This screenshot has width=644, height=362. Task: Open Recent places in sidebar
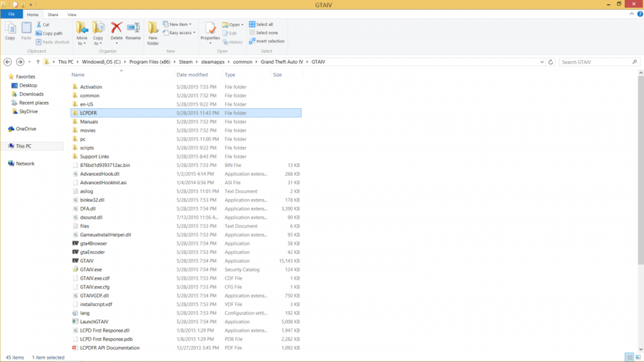pos(30,102)
